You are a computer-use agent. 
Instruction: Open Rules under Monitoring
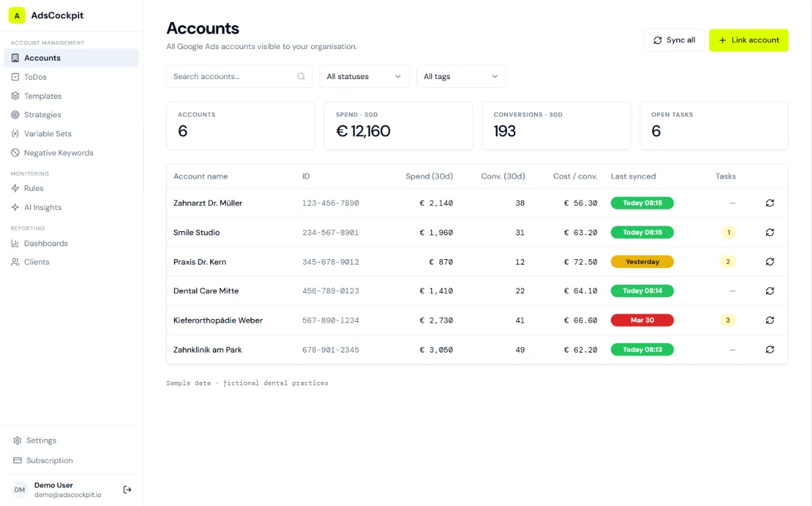pos(72,188)
